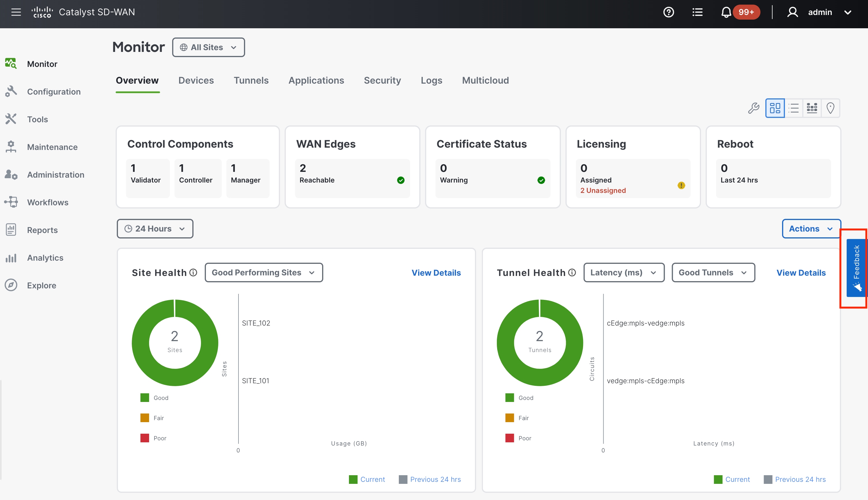The height and width of the screenshot is (500, 868).
Task: Switch to the tile heatmap view icon
Action: 812,108
